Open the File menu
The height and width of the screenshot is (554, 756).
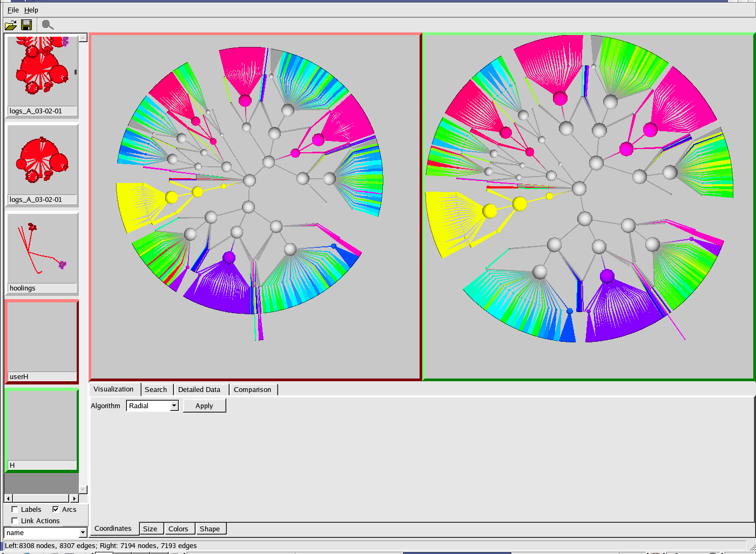coord(13,10)
